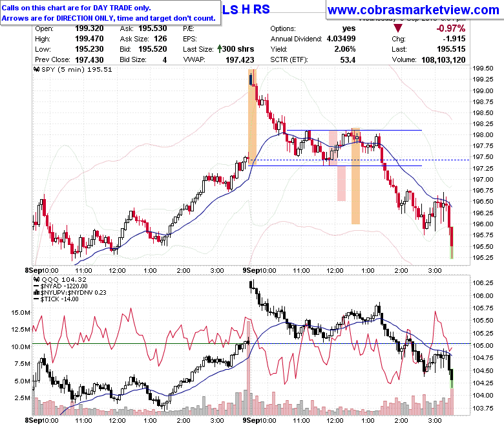Click the tall pink volume spike in QQQ panel
This screenshot has height=426, width=504.
(248, 367)
